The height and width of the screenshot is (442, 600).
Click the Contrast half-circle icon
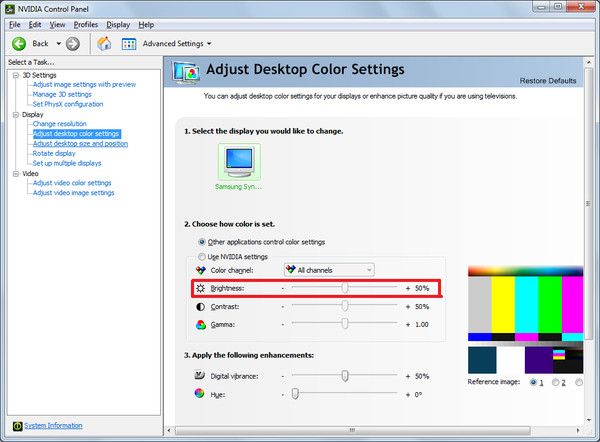pyautogui.click(x=201, y=307)
